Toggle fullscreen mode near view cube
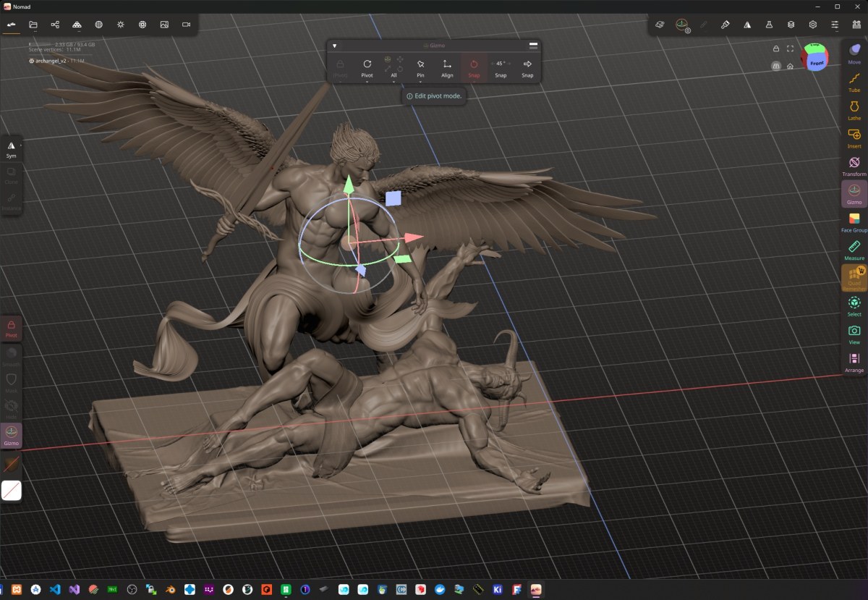 791,48
